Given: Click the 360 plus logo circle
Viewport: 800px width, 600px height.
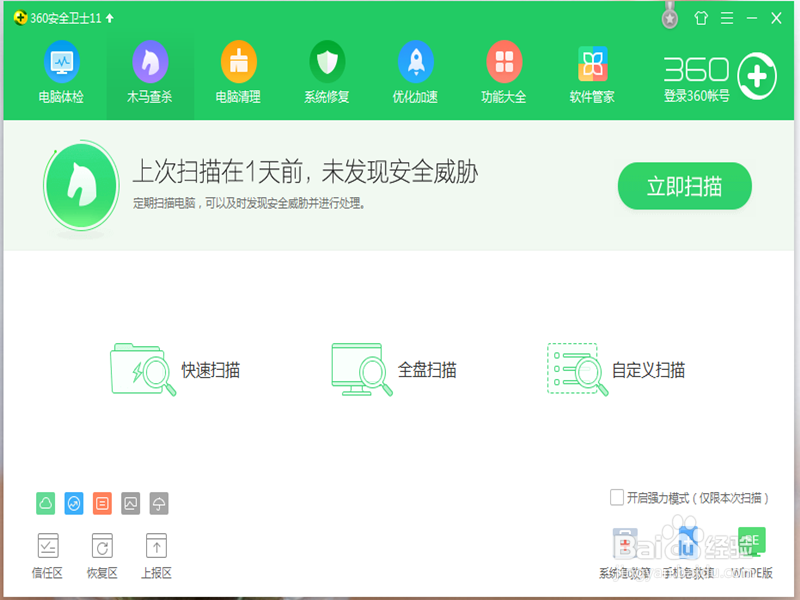Looking at the screenshot, I should [757, 76].
